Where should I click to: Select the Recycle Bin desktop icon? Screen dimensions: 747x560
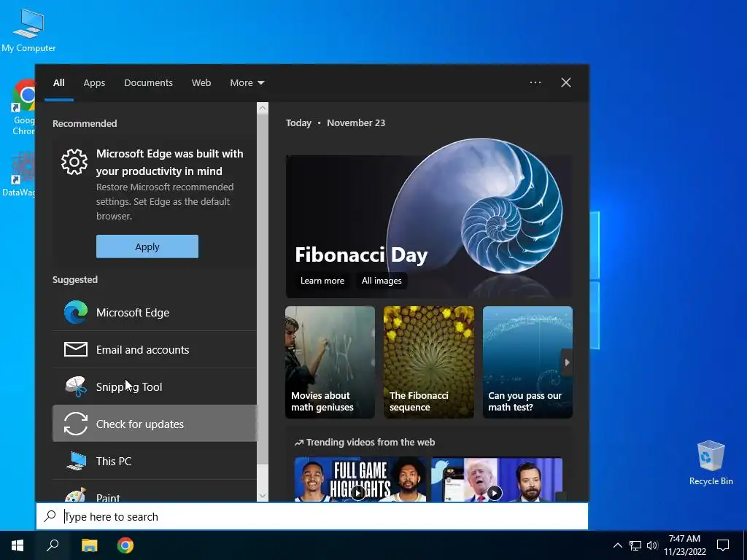711,463
